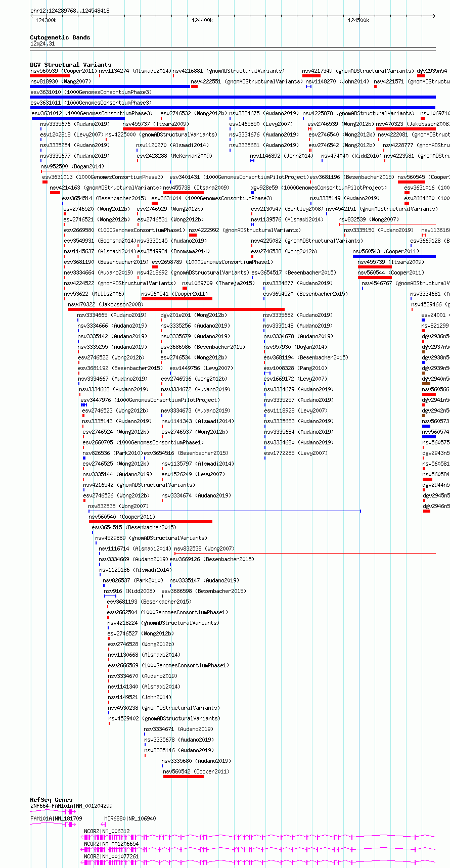The image size is (450, 868).
Task: Open nsv560541 (Cooper2011) label
Action: click(174, 294)
